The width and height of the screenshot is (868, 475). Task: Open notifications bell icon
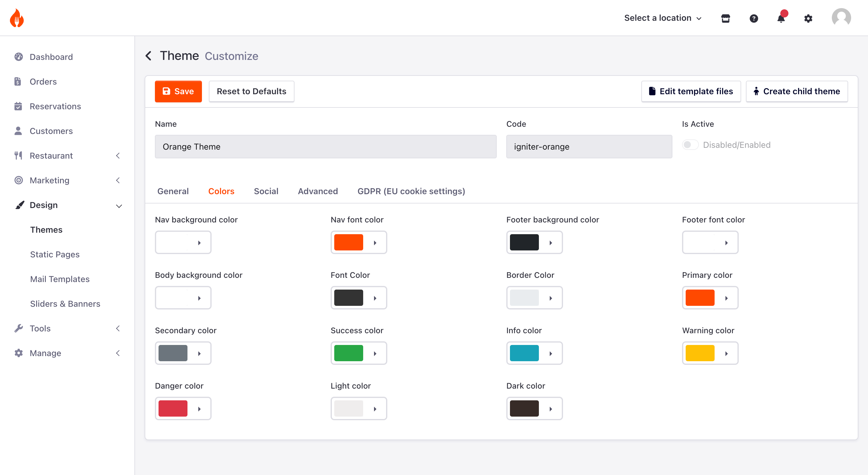pyautogui.click(x=781, y=18)
